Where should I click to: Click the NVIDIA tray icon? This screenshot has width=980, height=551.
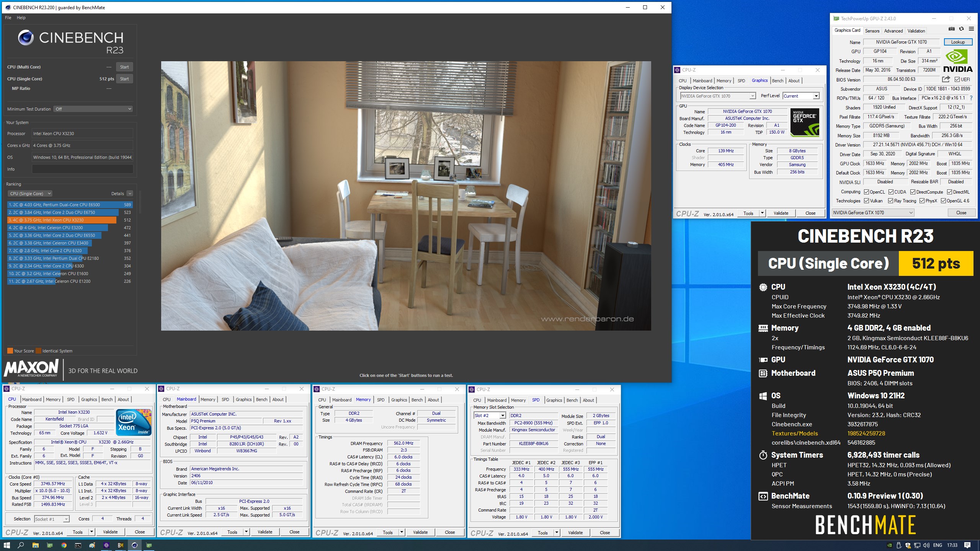click(x=889, y=545)
